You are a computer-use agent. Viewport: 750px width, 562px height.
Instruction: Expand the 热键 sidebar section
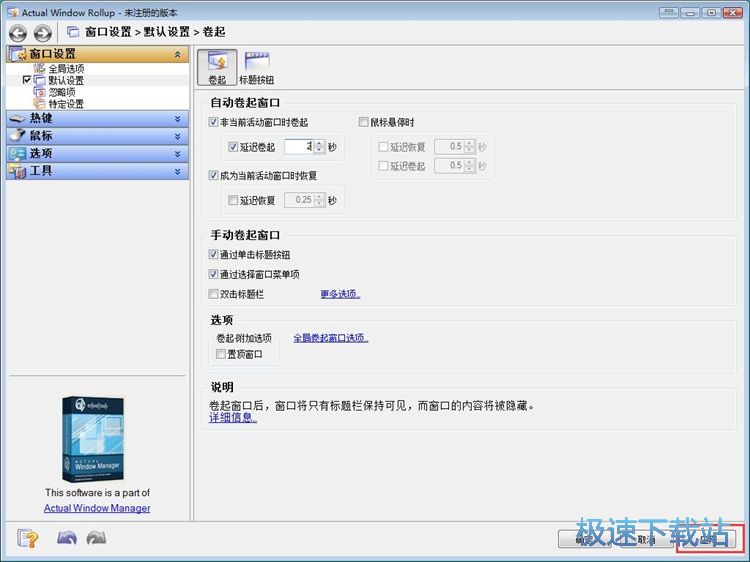97,118
